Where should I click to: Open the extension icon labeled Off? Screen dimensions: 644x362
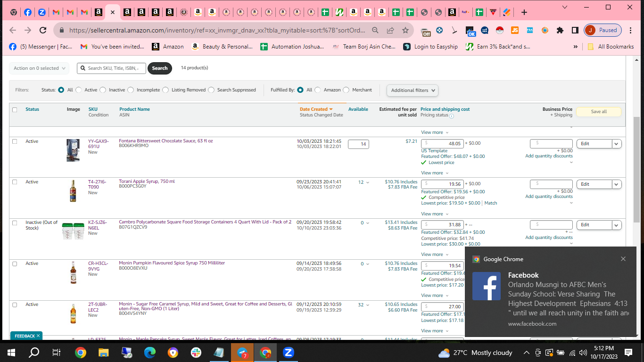(x=426, y=31)
